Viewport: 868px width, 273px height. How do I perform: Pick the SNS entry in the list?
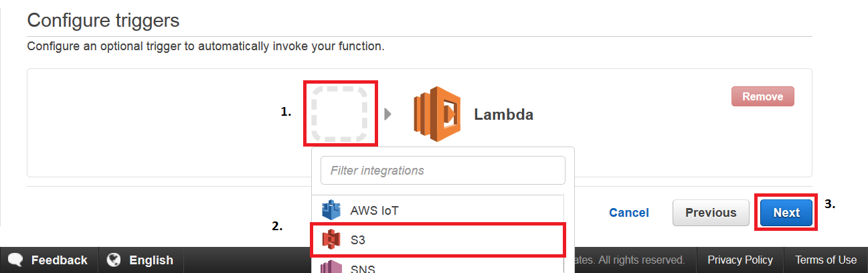(363, 268)
